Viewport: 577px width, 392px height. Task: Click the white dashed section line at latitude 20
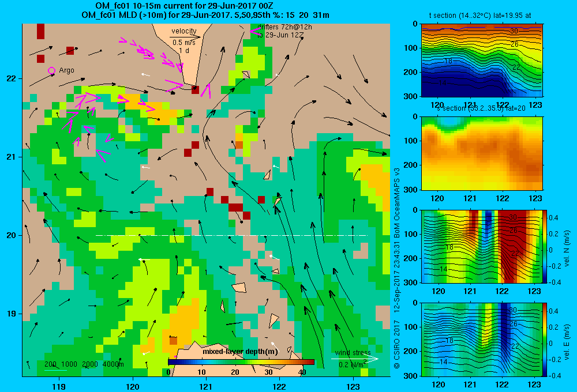tap(231, 235)
